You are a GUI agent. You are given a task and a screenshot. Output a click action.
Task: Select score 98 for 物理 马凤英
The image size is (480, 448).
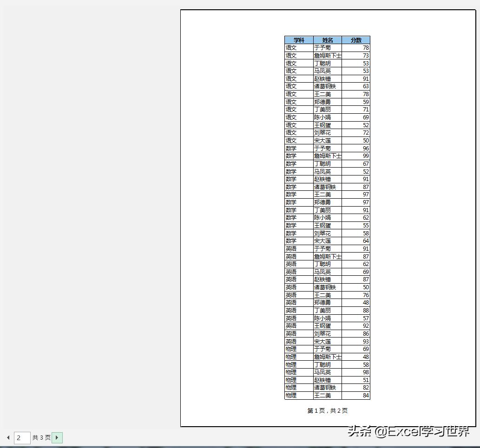356,372
